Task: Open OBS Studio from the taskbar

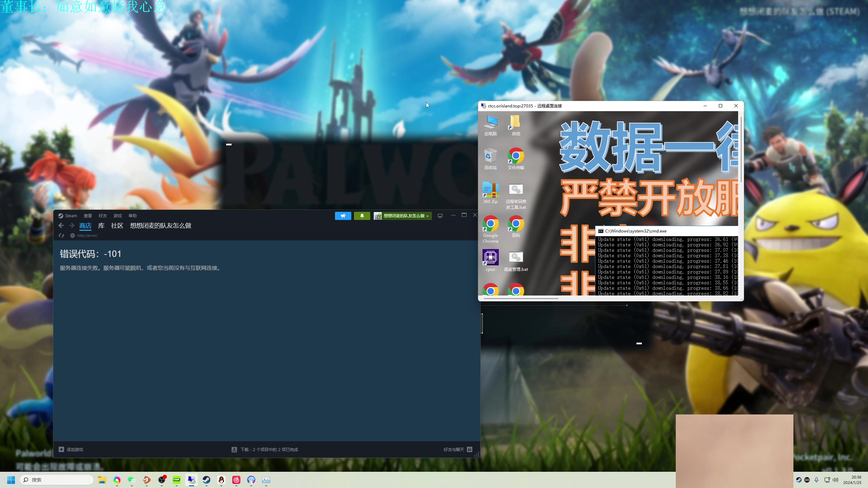Action: 162,480
